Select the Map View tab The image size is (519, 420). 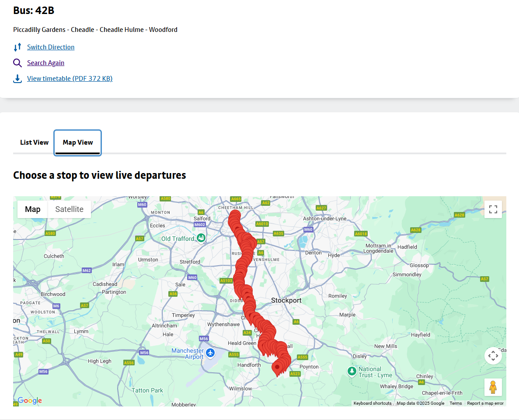(78, 142)
